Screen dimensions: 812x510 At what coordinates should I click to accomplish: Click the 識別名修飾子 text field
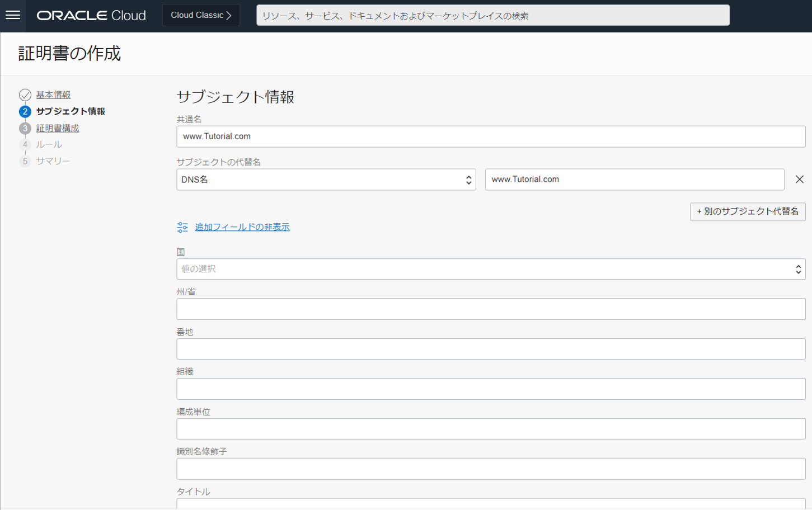click(490, 469)
